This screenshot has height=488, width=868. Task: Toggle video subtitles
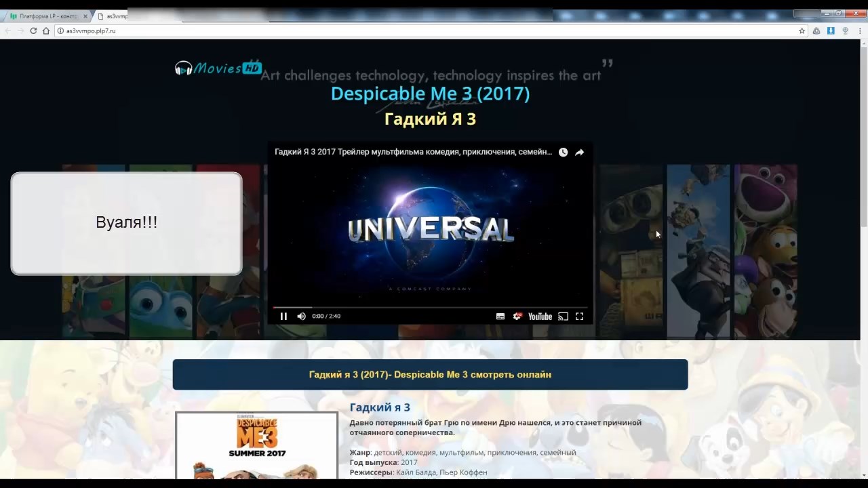coord(500,317)
